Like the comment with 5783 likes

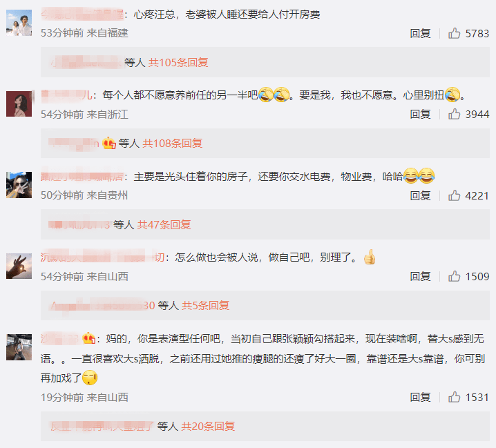coord(454,33)
